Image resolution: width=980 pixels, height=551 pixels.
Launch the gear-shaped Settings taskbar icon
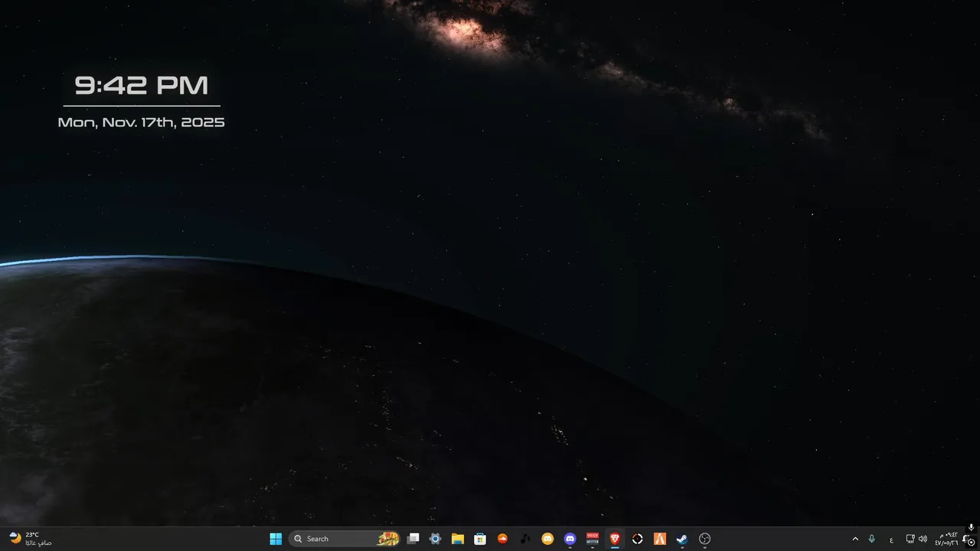pyautogui.click(x=436, y=539)
